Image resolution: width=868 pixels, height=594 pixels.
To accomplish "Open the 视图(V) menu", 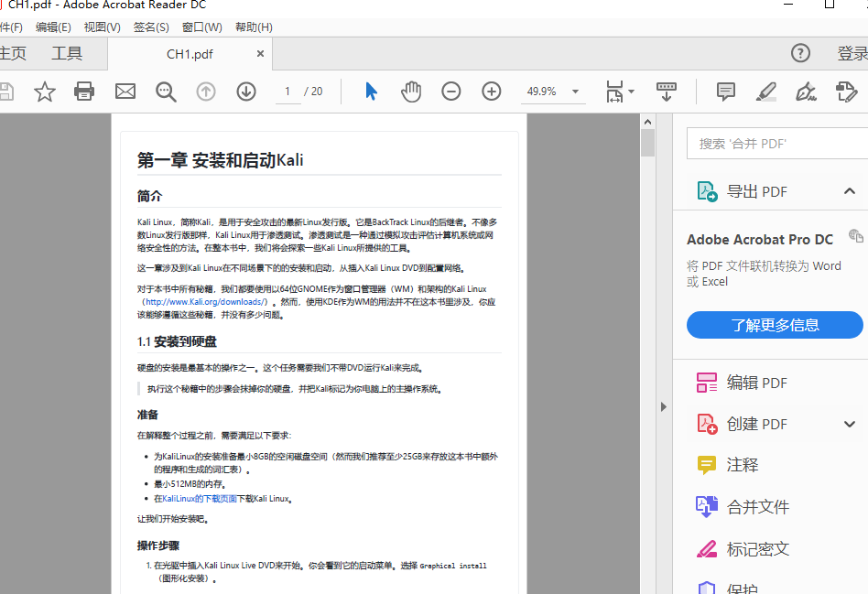I will point(103,27).
